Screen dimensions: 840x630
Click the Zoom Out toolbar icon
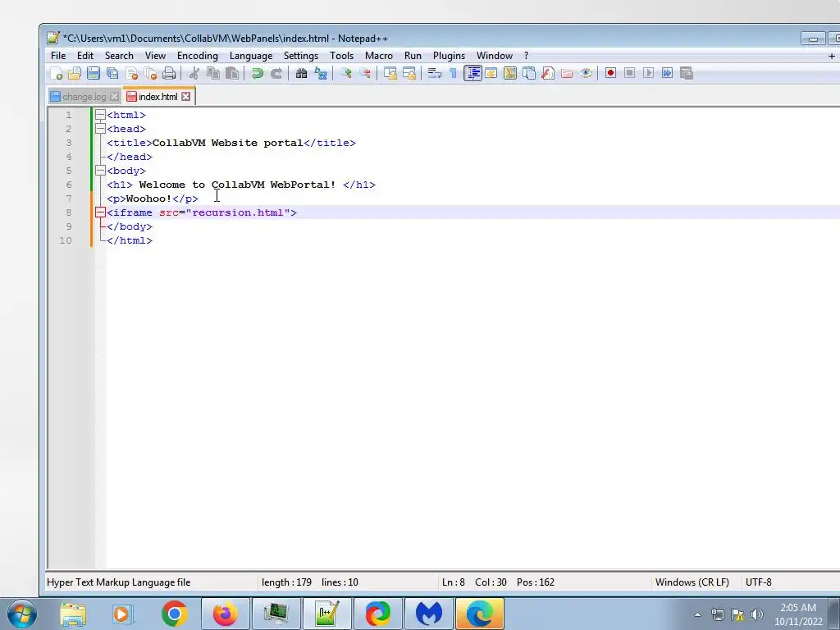coord(365,73)
